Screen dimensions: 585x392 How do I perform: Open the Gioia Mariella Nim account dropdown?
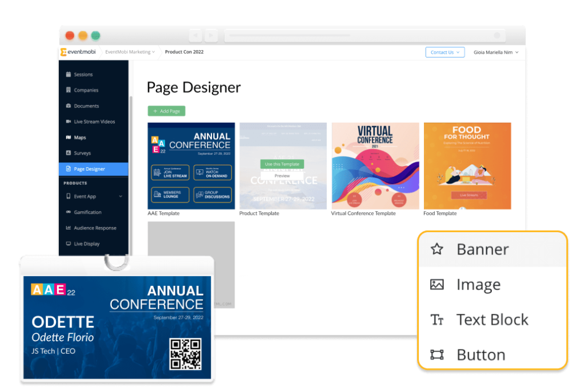point(495,51)
